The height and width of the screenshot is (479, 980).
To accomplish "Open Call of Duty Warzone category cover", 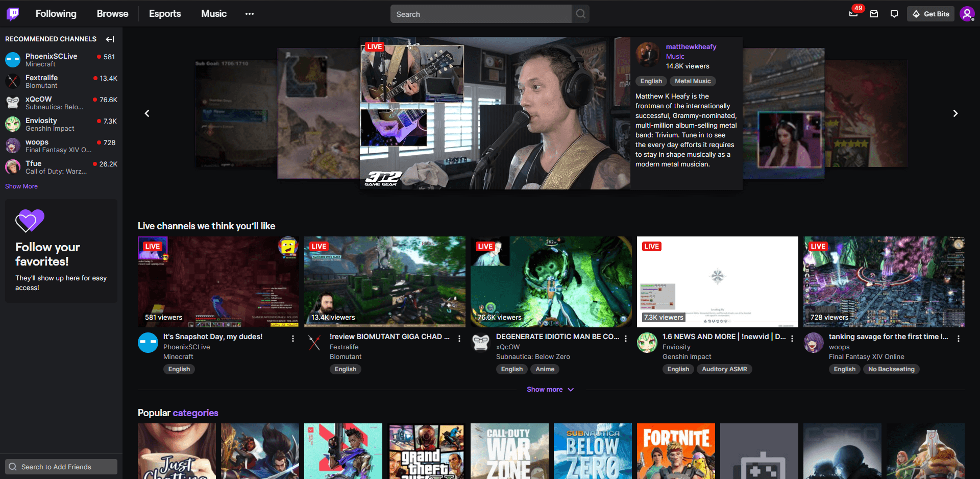I will tap(509, 451).
